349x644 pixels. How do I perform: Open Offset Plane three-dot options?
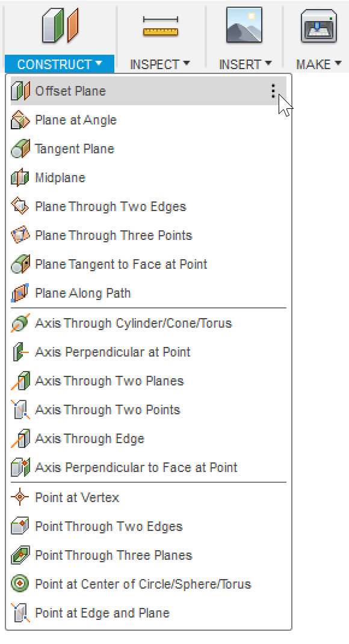tap(273, 91)
